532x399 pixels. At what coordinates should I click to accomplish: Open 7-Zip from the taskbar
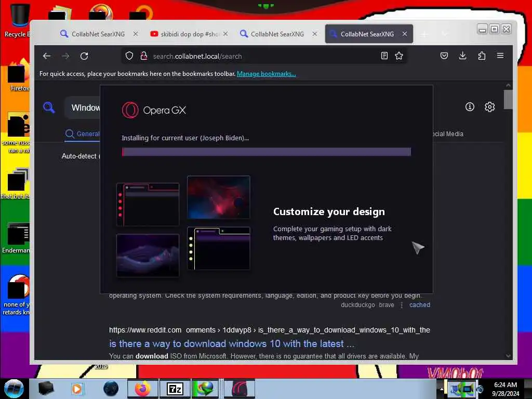tap(175, 389)
